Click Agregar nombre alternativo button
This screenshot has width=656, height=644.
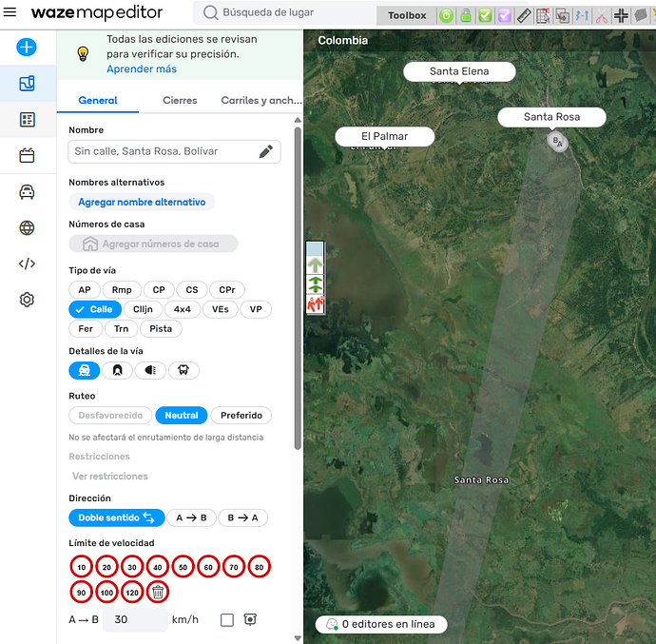click(x=142, y=202)
